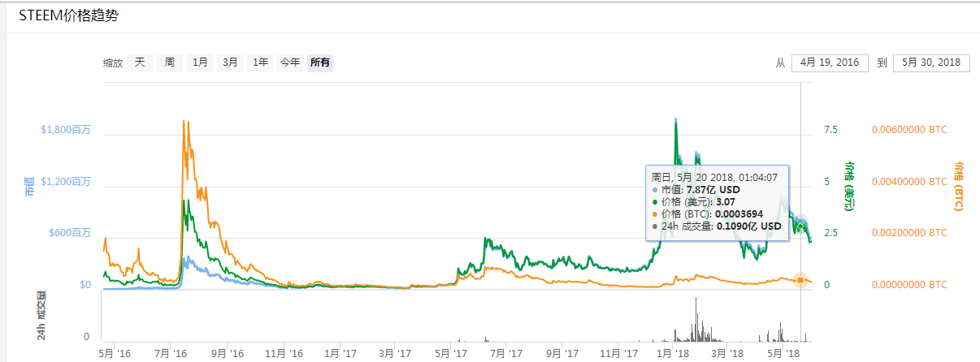The image size is (980, 362).
Task: Select the 周 zoom range button
Action: (169, 62)
